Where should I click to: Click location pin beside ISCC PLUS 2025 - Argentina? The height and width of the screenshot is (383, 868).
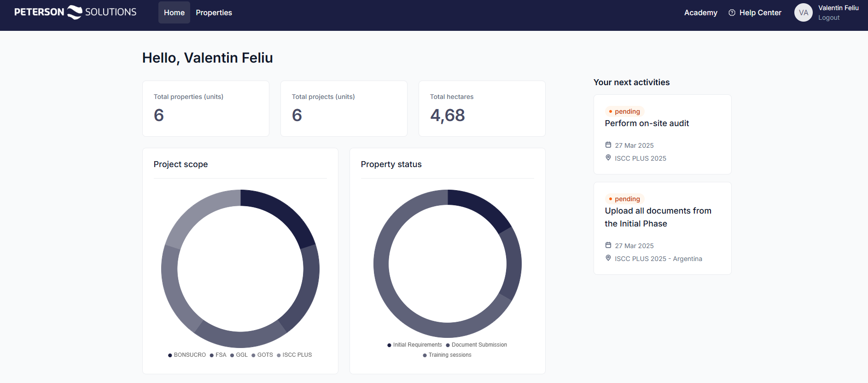coord(608,258)
